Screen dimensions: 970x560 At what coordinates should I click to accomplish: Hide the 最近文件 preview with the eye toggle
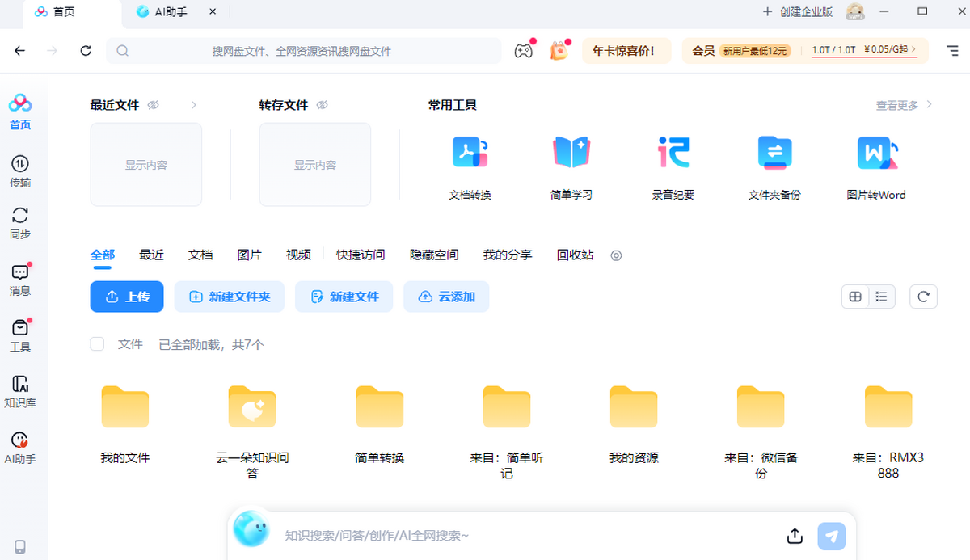(x=153, y=104)
